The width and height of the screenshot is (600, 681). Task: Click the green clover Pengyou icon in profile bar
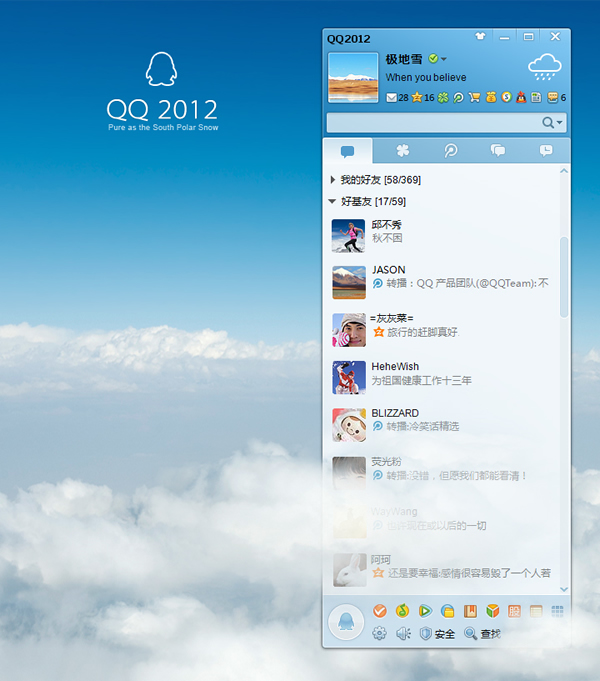click(443, 97)
